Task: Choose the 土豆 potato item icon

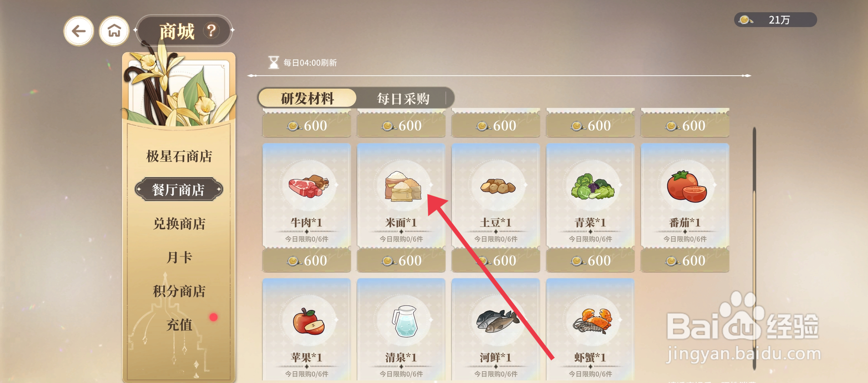Action: click(x=498, y=186)
